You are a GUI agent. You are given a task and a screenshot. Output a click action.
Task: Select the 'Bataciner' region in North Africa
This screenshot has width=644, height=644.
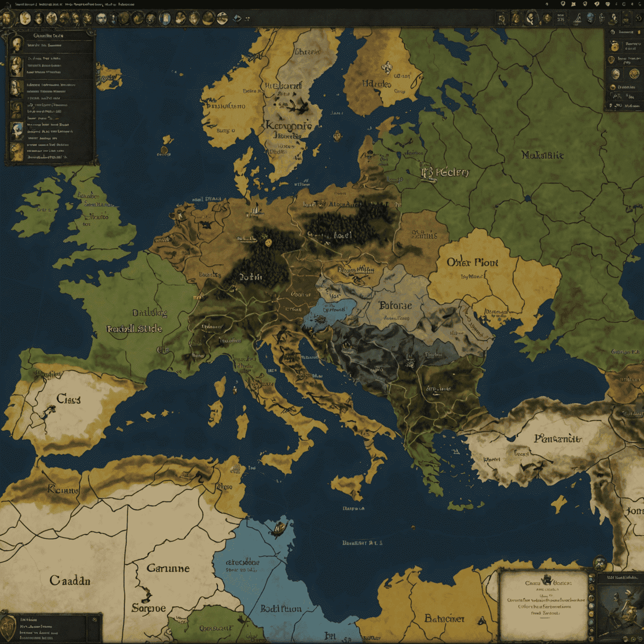(x=444, y=618)
